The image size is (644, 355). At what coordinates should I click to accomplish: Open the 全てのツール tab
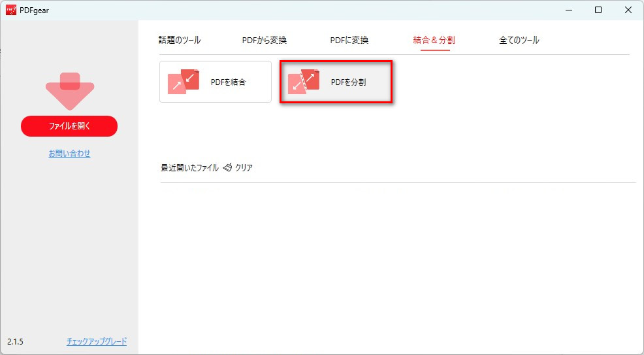519,41
